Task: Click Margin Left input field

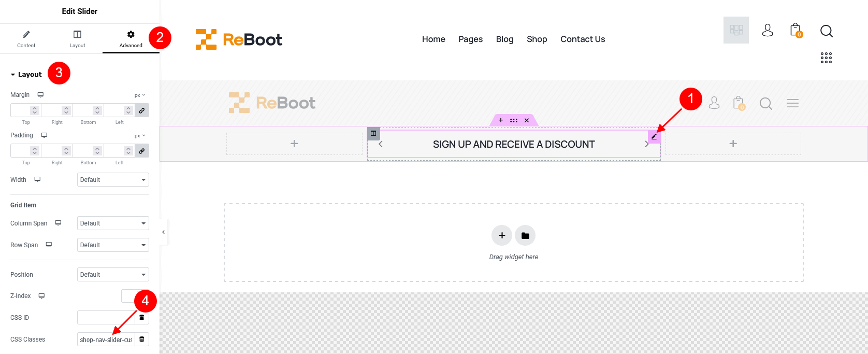Action: click(119, 110)
